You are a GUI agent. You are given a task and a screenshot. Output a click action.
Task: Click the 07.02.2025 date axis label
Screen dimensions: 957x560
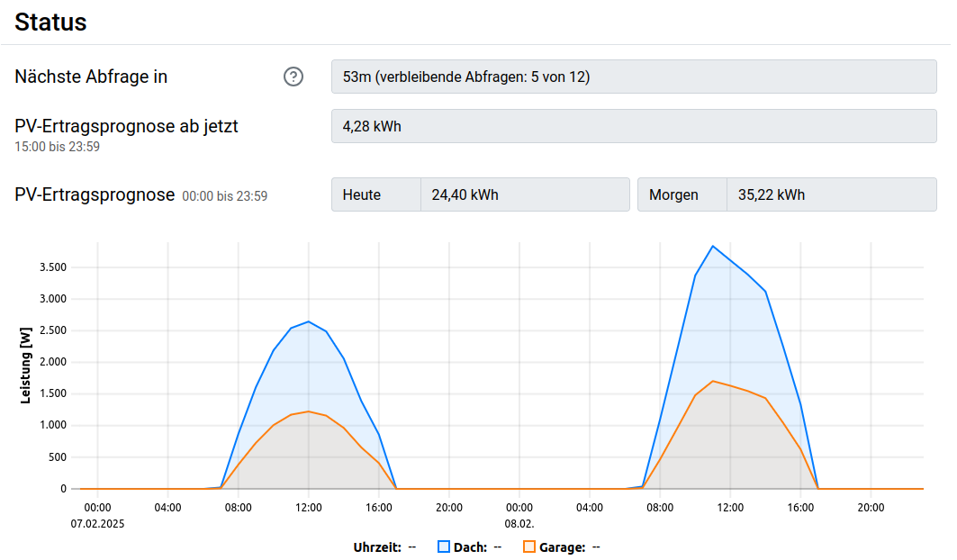96,522
